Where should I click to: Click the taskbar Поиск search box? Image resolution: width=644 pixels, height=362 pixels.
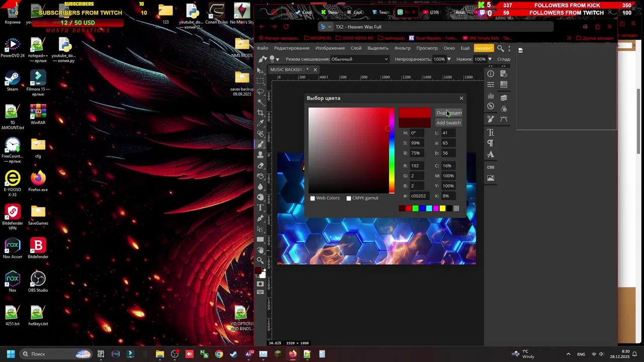coord(56,354)
